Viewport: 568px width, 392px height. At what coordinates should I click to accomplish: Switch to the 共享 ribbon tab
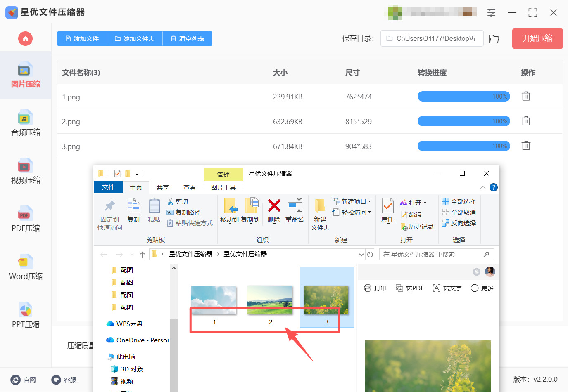point(163,187)
